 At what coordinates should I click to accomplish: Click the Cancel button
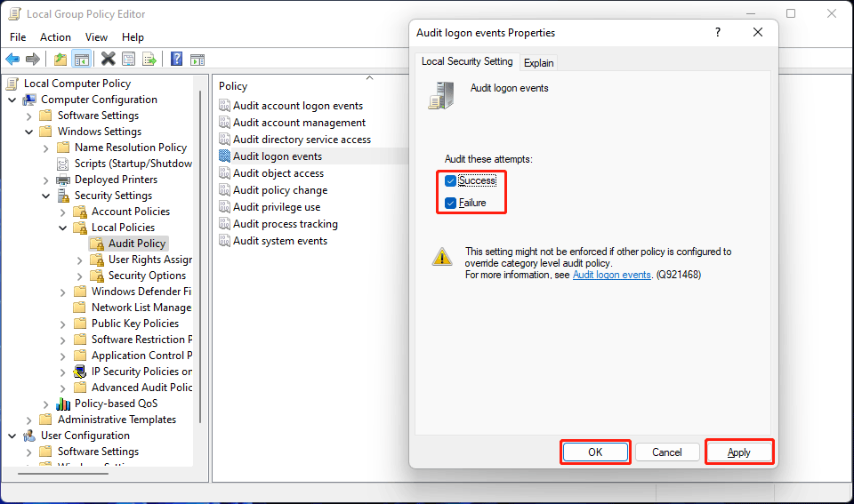pyautogui.click(x=667, y=452)
